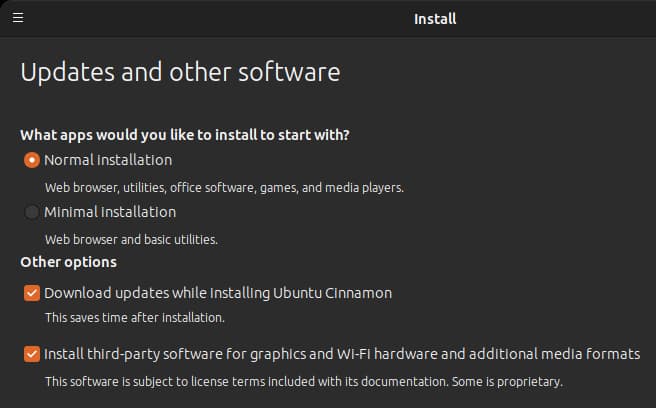The width and height of the screenshot is (656, 408).
Task: Click the "What apps would you like" question heading
Action: coord(185,135)
